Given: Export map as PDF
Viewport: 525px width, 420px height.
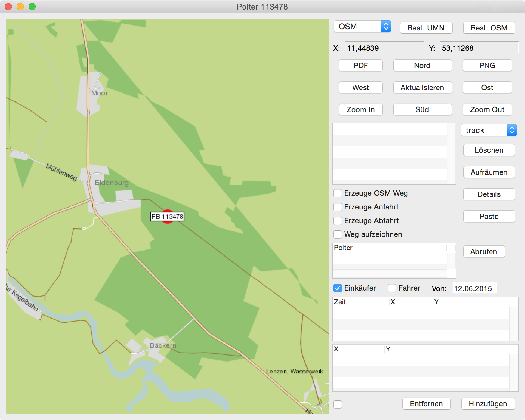Looking at the screenshot, I should [x=361, y=65].
